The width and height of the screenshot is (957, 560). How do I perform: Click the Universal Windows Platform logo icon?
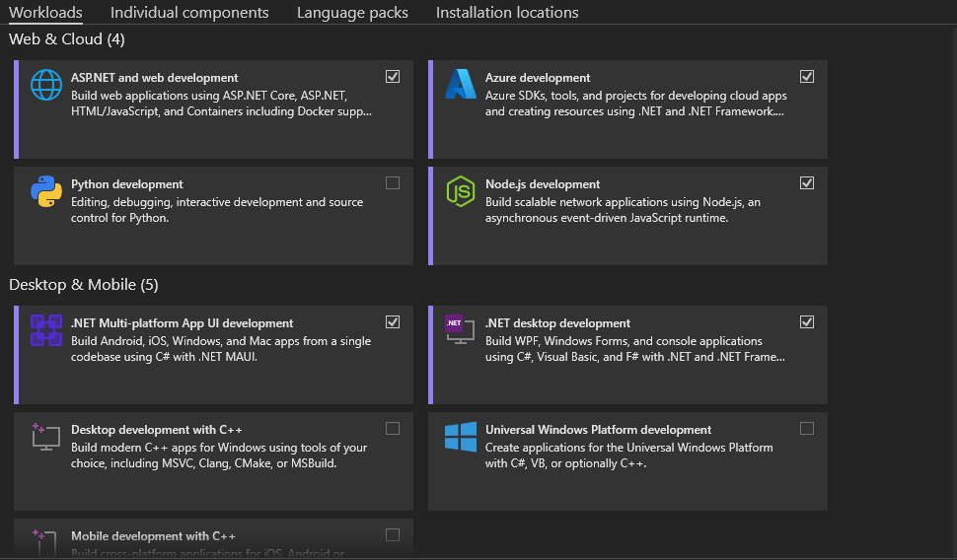(x=461, y=437)
